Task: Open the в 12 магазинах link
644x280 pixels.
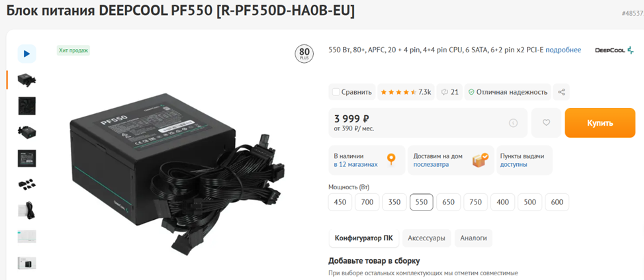Action: coord(355,164)
